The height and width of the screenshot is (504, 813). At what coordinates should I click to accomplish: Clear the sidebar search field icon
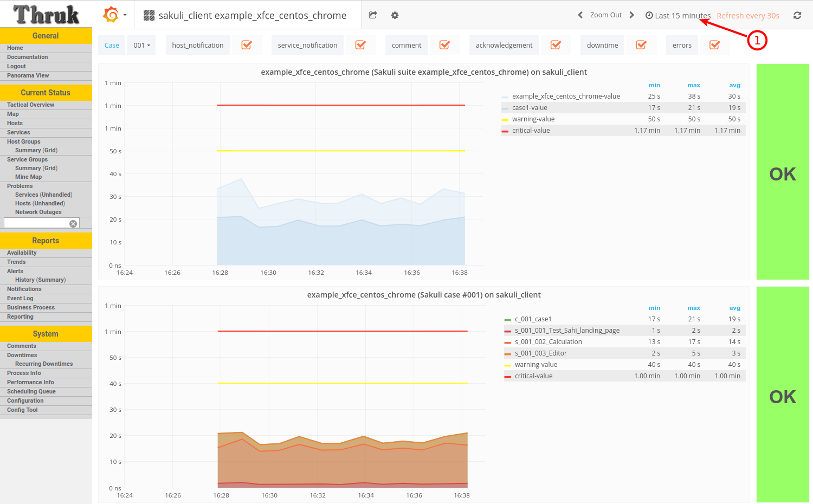[73, 224]
